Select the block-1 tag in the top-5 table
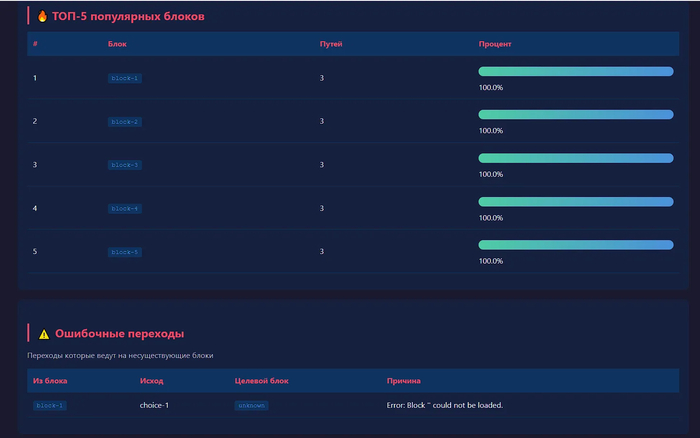Screen dimensions: 700x438 (x=125, y=78)
